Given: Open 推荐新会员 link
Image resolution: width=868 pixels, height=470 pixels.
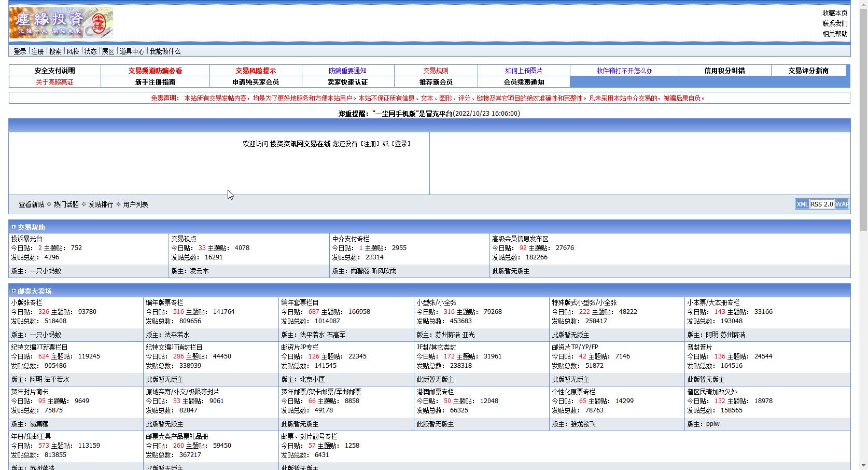Looking at the screenshot, I should point(436,82).
